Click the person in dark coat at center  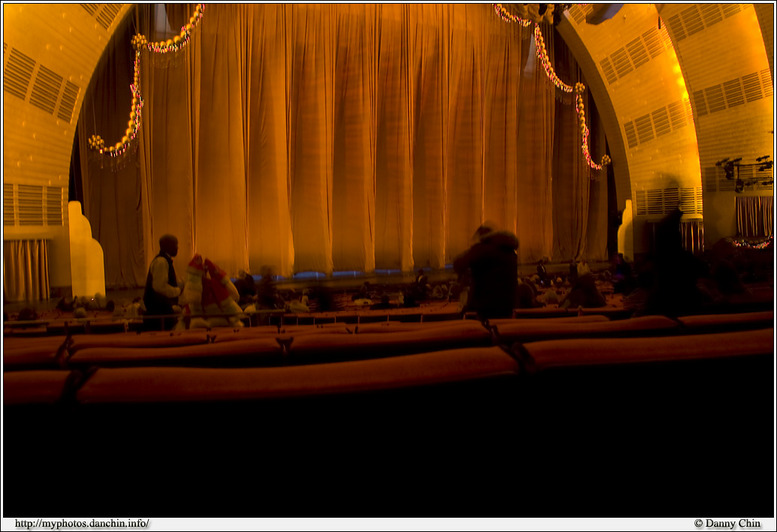click(489, 272)
